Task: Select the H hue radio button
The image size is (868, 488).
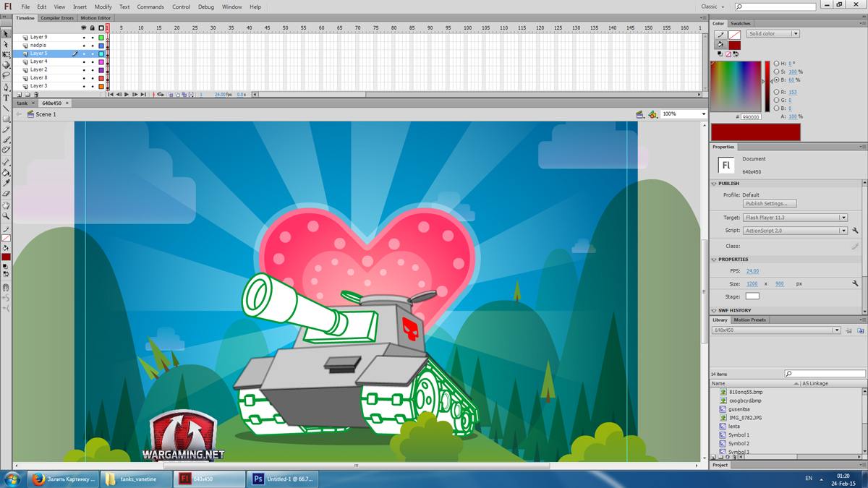Action: point(776,64)
